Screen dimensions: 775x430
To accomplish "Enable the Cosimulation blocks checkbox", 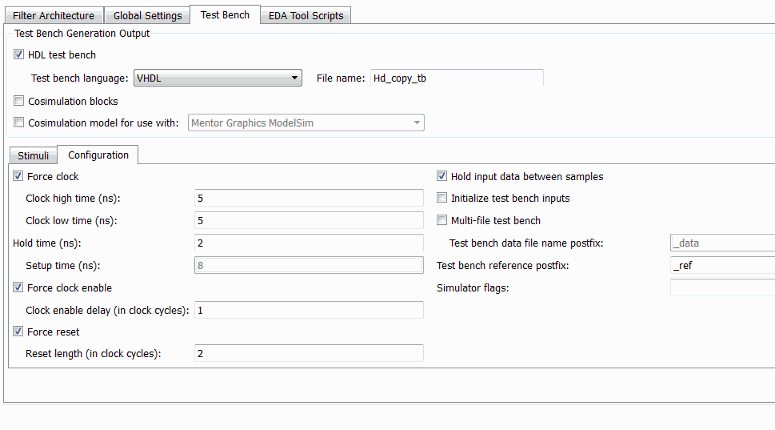I will [x=20, y=101].
